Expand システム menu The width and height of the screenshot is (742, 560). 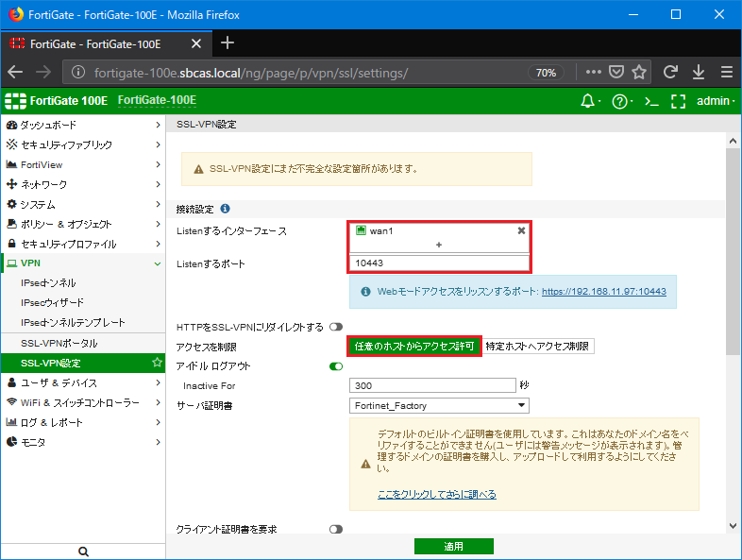(83, 205)
